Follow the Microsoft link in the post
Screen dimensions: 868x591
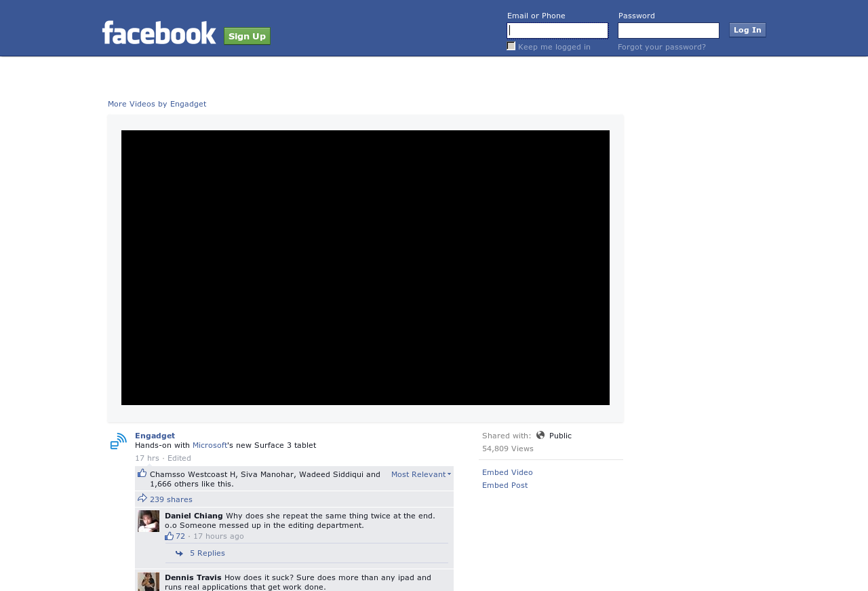(210, 445)
